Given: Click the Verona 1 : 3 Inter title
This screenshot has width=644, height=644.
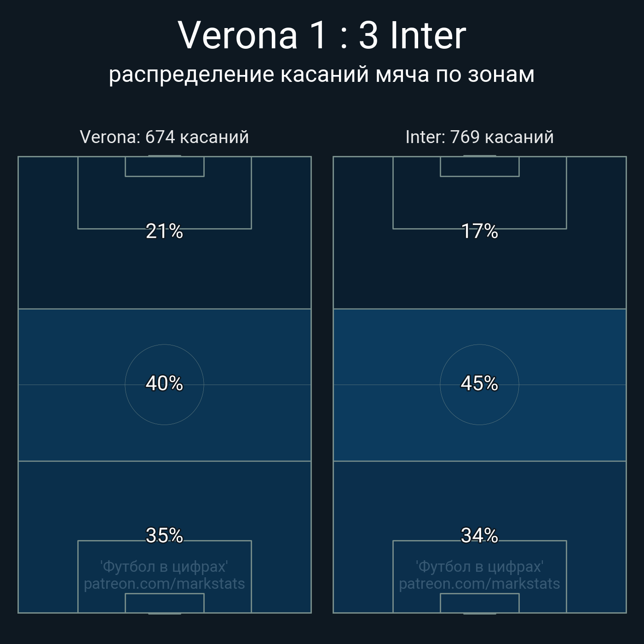Looking at the screenshot, I should pos(322,35).
